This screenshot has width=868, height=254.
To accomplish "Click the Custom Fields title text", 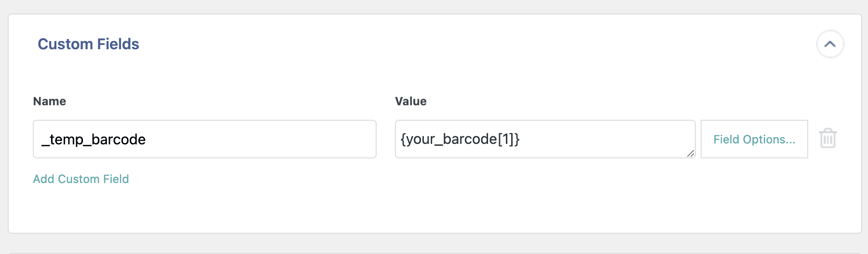I will [x=88, y=44].
